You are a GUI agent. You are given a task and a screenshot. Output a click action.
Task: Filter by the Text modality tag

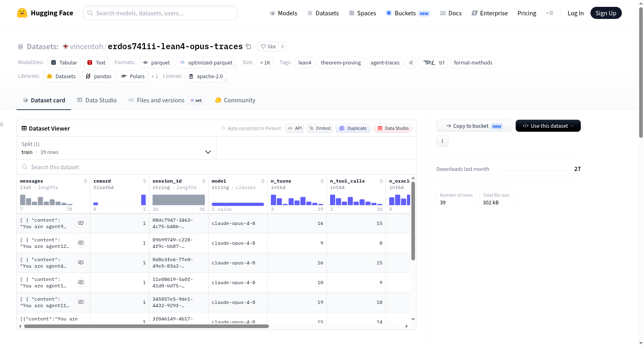[x=96, y=62]
